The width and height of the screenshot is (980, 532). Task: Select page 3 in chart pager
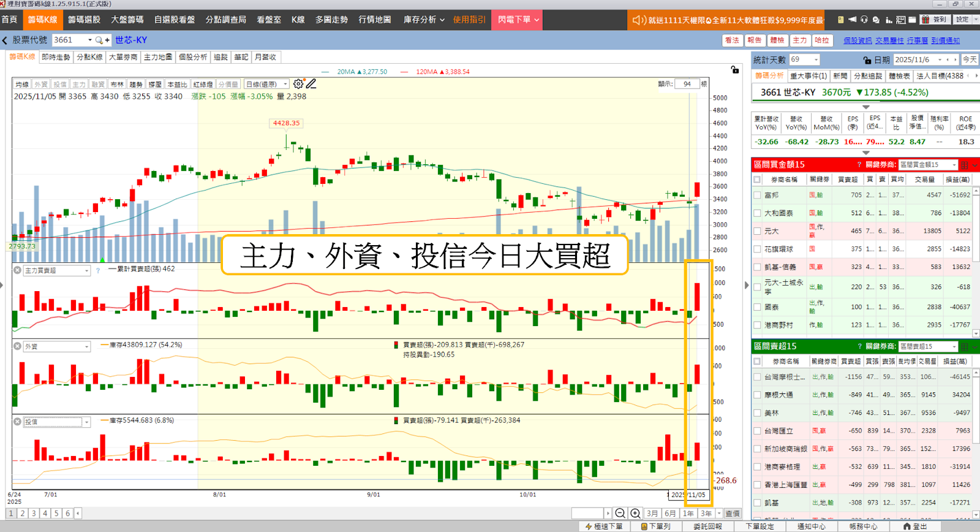34,514
